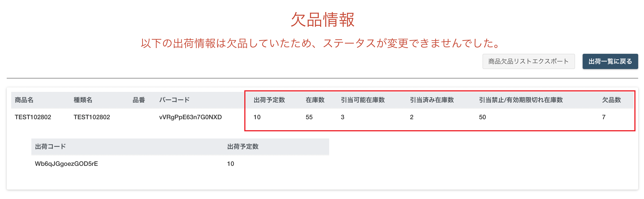Select the 在庫数 column header

315,100
